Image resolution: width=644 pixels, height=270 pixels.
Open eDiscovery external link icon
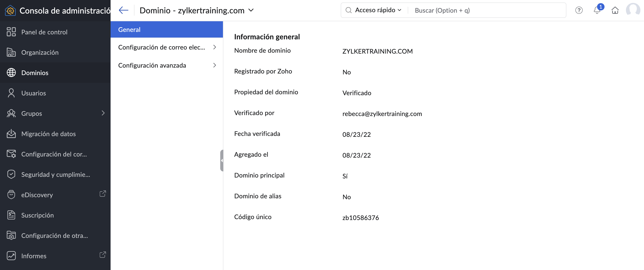coord(102,194)
